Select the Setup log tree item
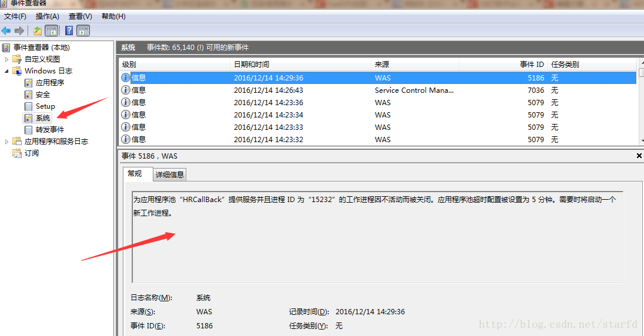 point(45,106)
